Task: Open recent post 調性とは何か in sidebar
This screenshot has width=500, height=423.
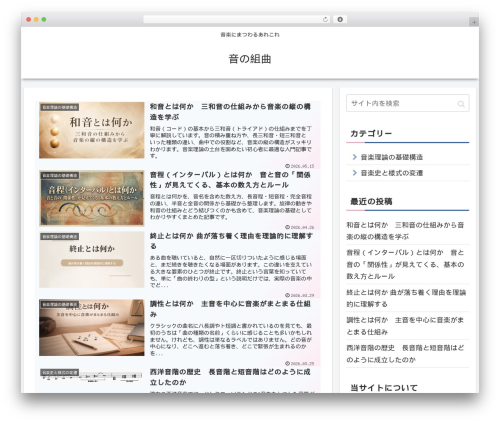Action: pyautogui.click(x=405, y=326)
